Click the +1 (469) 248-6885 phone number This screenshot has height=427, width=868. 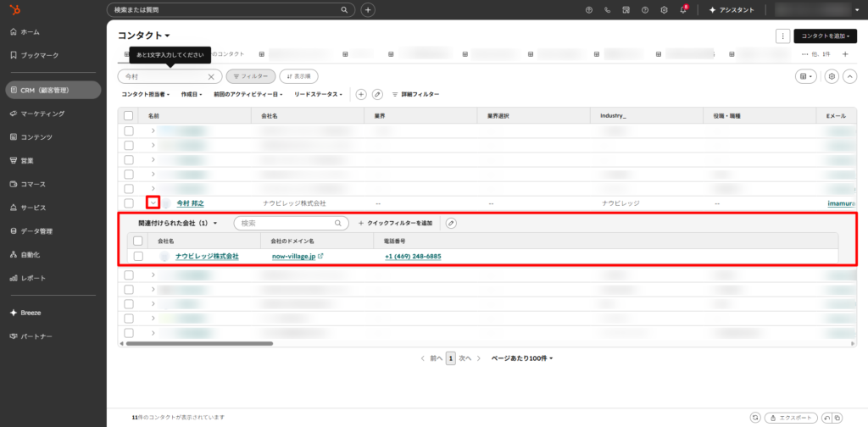pyautogui.click(x=413, y=257)
